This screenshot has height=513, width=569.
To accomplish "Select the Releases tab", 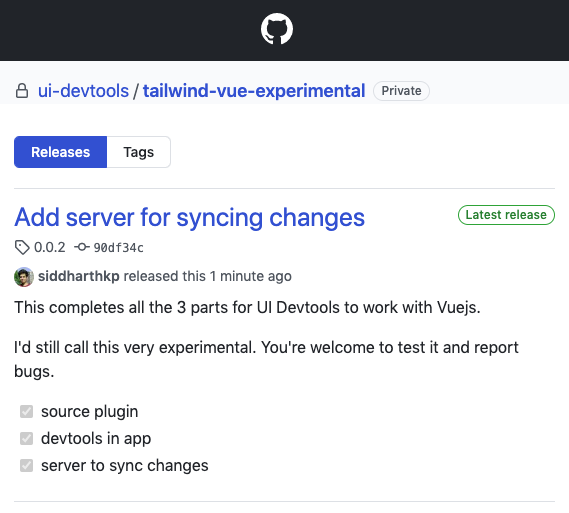I will tap(60, 152).
